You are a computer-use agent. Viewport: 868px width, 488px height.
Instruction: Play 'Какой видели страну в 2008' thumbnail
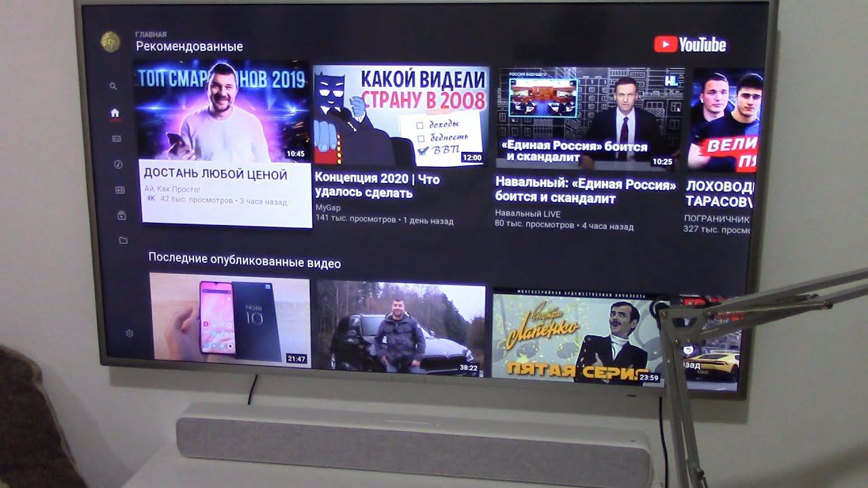401,115
